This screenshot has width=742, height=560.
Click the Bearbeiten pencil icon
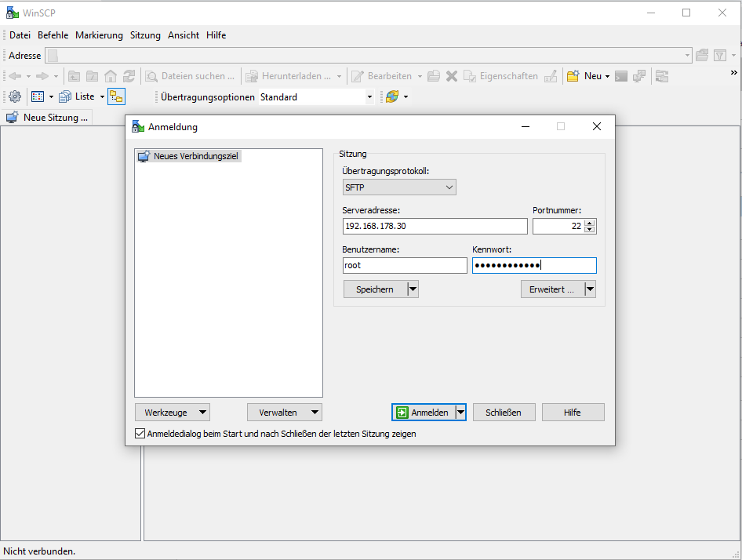tap(358, 76)
